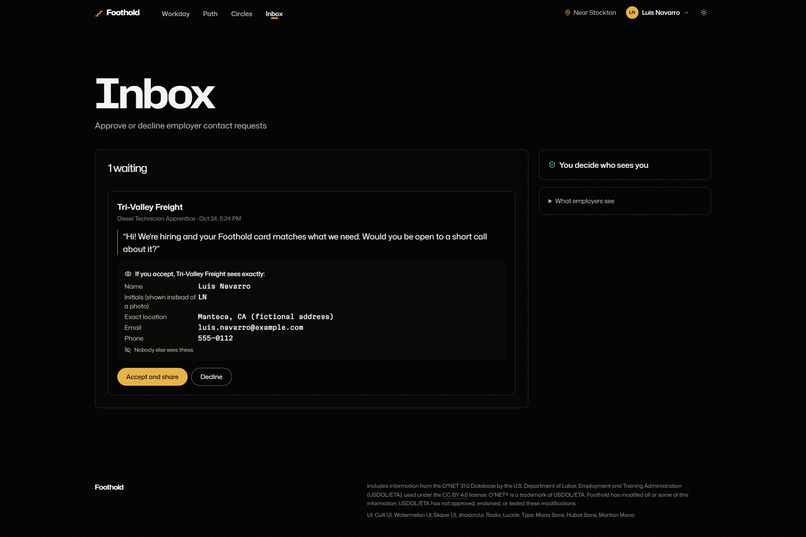Decline the Tri-Valley Freight request

pos(211,377)
